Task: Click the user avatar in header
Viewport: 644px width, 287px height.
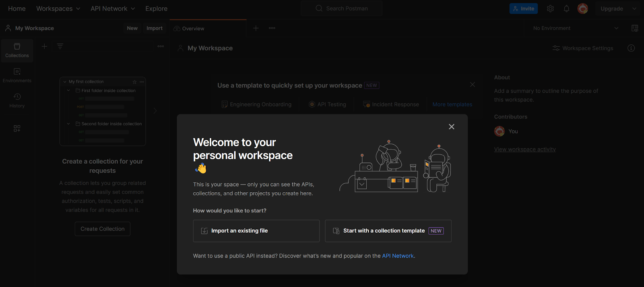Action: tap(582, 8)
